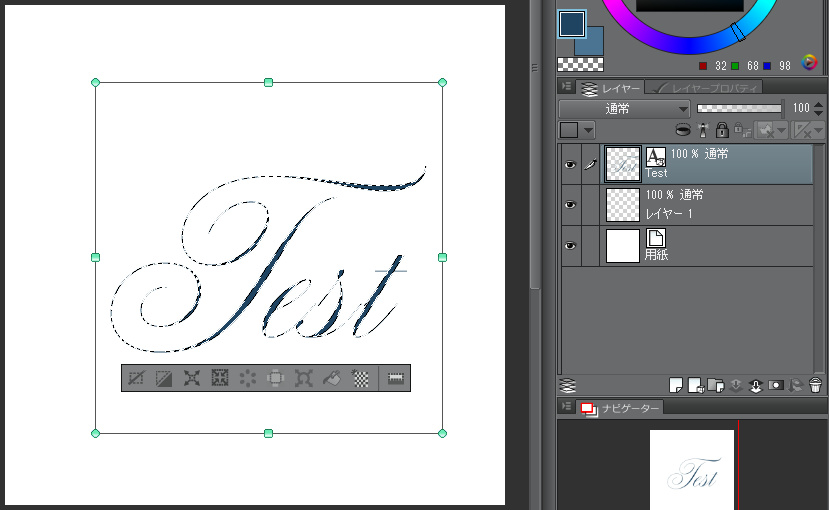Open the 通常 blending mode dropdown
This screenshot has height=510, width=829.
pos(624,108)
